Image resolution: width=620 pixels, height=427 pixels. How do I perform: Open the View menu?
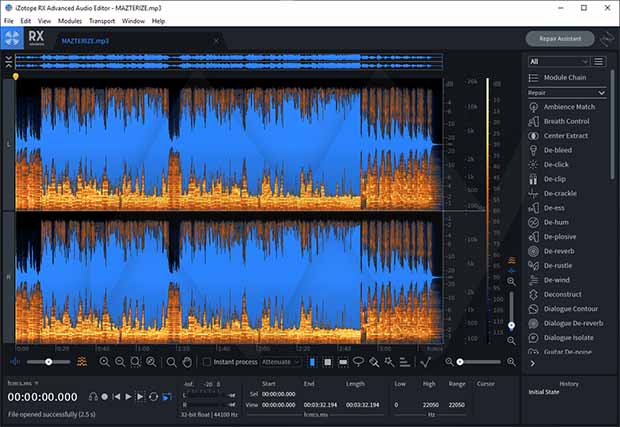pos(44,21)
